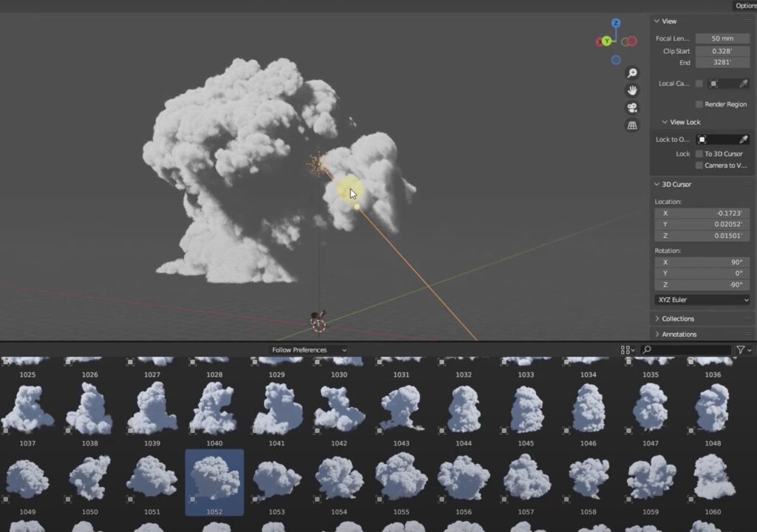Image resolution: width=757 pixels, height=532 pixels.
Task: Click the search magnifier in asset browser
Action: tap(648, 349)
